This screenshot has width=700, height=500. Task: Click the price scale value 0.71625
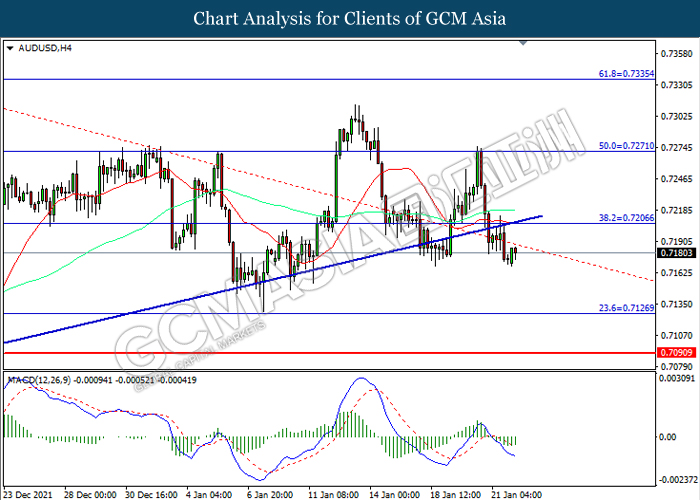676,273
